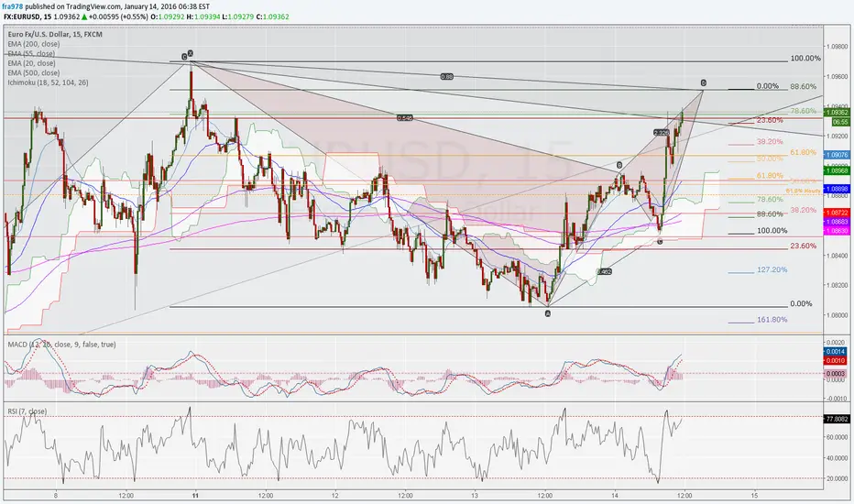The width and height of the screenshot is (854, 504).
Task: Click the '13' date label on time axis
Action: (475, 495)
